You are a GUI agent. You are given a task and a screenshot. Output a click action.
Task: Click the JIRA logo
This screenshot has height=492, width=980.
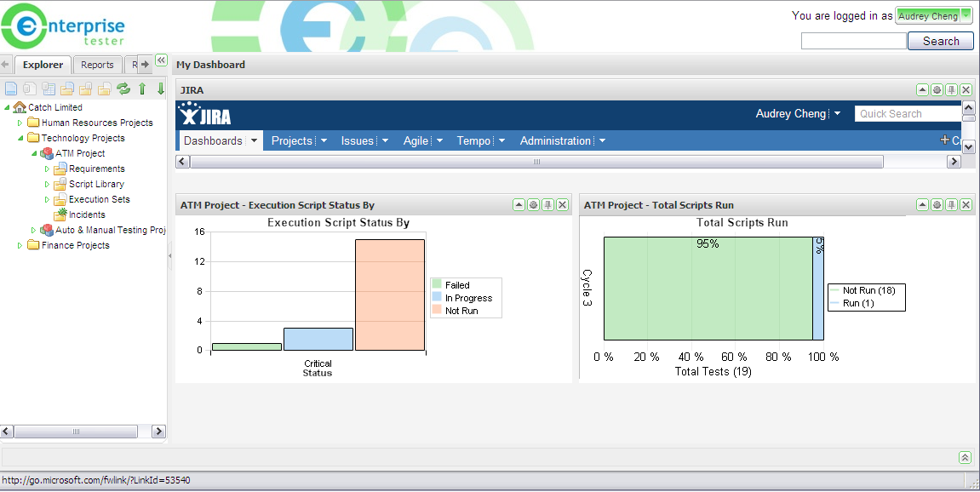tap(204, 115)
